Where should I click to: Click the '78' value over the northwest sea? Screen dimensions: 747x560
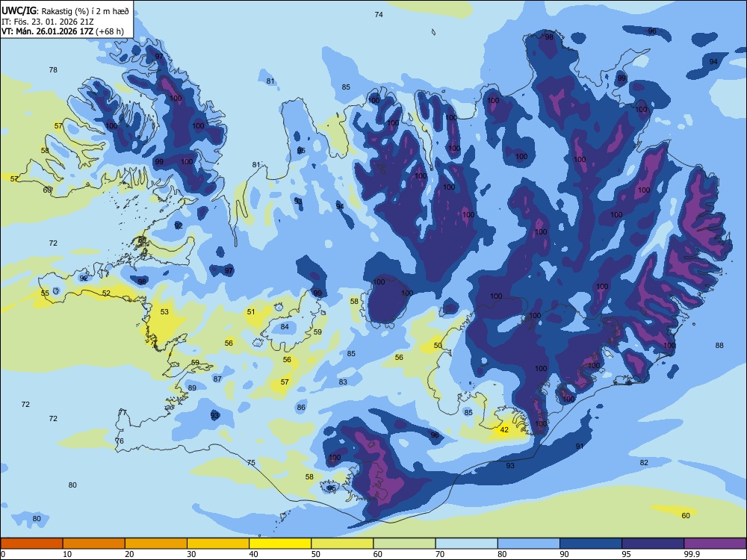[53, 70]
